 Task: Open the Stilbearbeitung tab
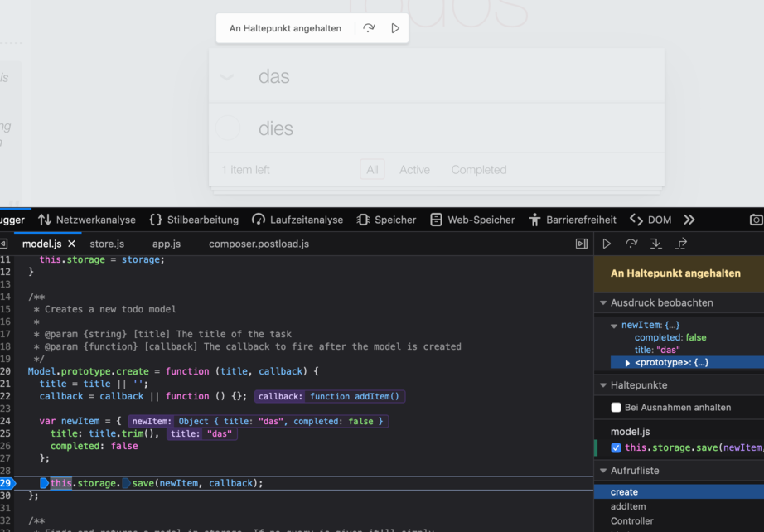point(194,220)
